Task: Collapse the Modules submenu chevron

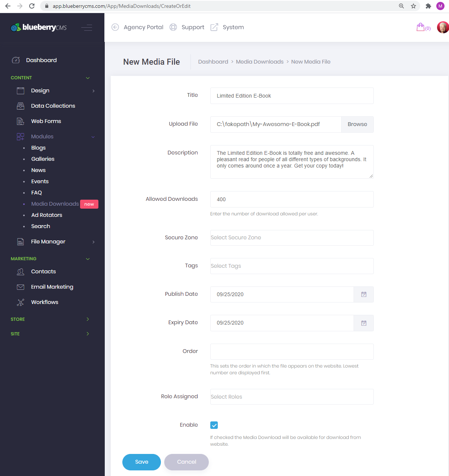Action: pyautogui.click(x=93, y=137)
